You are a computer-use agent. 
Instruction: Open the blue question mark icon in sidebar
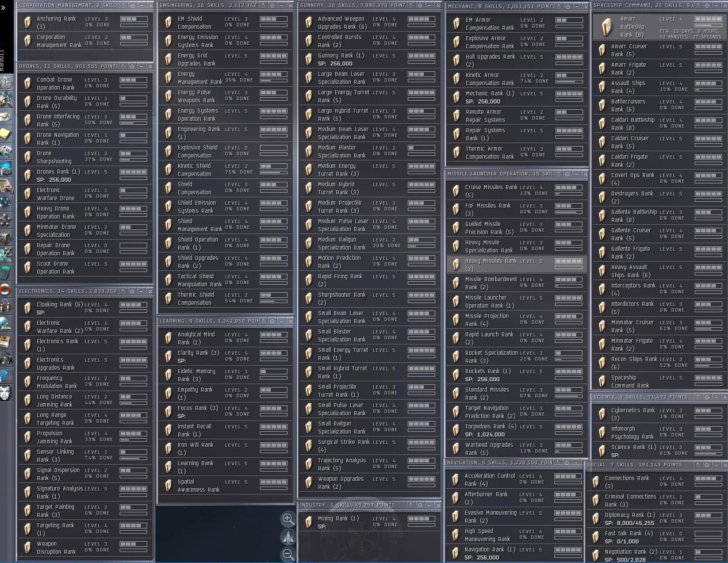click(6, 376)
